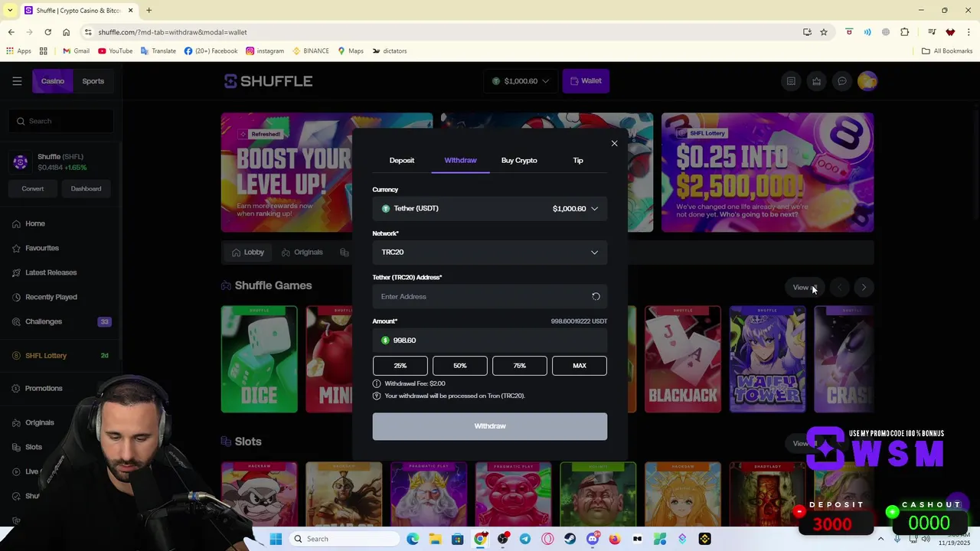Open the rewards crown icon in header
The height and width of the screenshot is (551, 980).
point(817,81)
